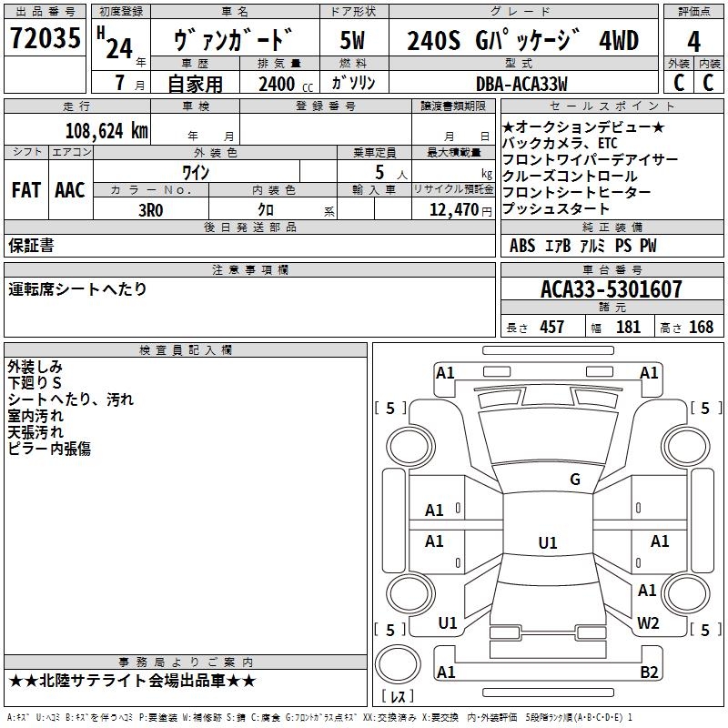
Task: Click inspector note 下廻りS
Action: coord(35,383)
